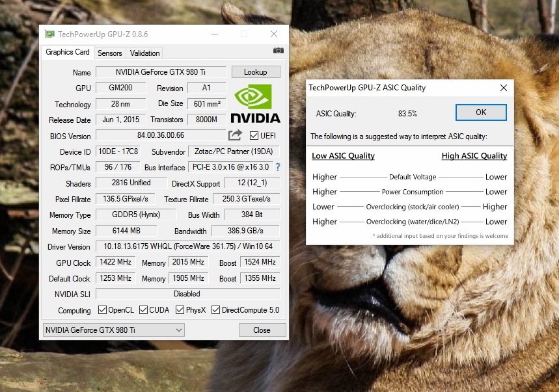Close the GPU-Z main window with X
Image resolution: width=559 pixels, height=392 pixels.
(274, 34)
